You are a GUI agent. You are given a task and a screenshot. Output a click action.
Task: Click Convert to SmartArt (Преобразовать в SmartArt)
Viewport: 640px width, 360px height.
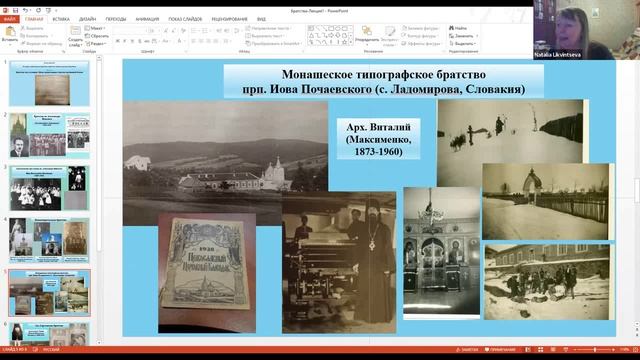(273, 43)
